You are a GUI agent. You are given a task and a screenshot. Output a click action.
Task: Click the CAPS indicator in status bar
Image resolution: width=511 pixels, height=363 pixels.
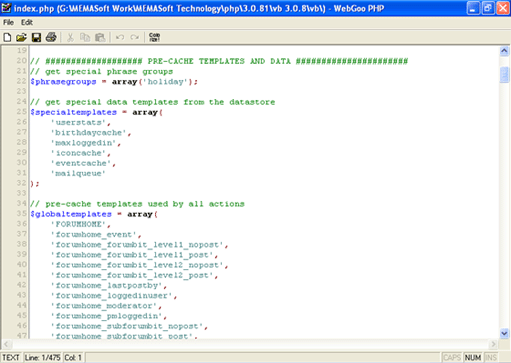coord(452,358)
